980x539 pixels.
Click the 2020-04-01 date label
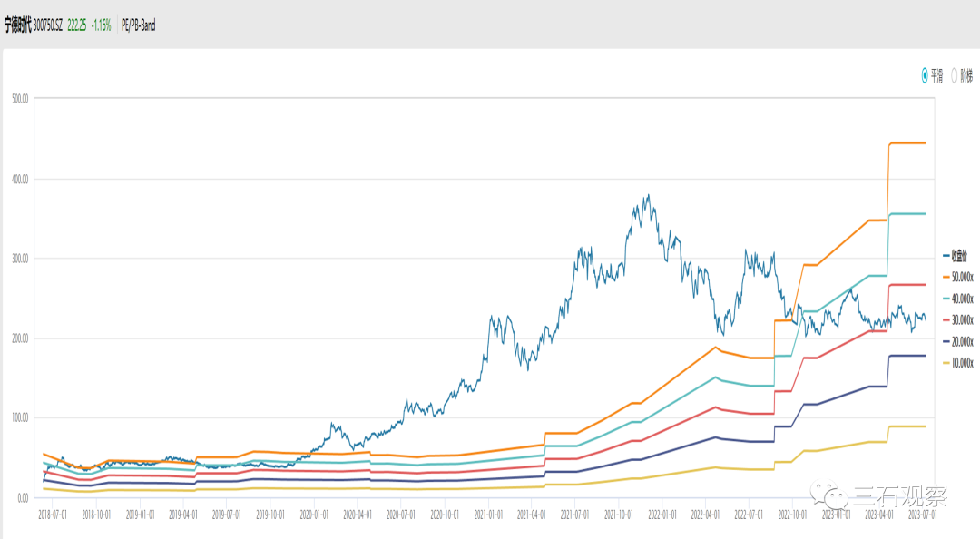(x=358, y=514)
